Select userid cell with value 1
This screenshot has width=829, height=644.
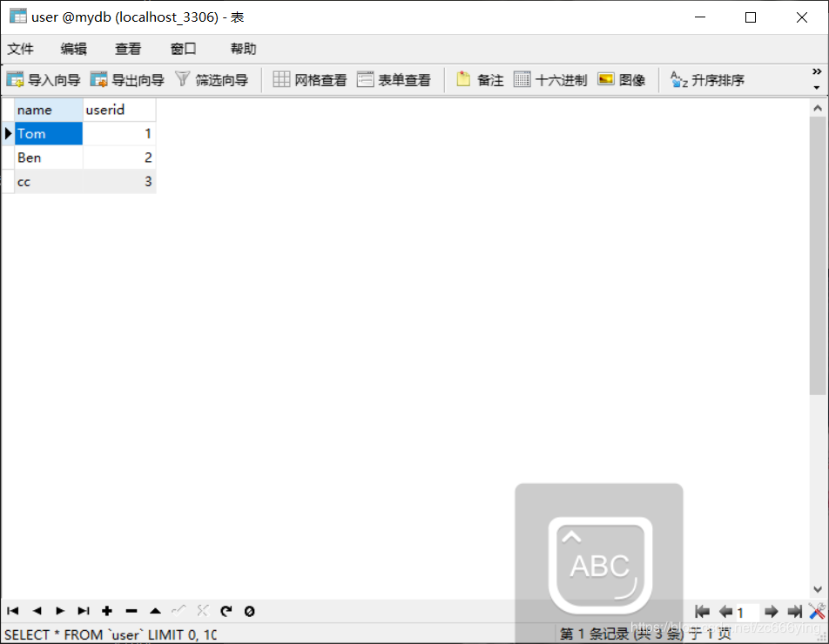pos(119,134)
